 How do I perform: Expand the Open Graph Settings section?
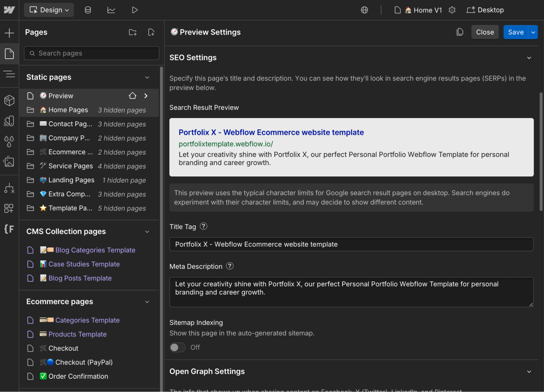coord(529,371)
